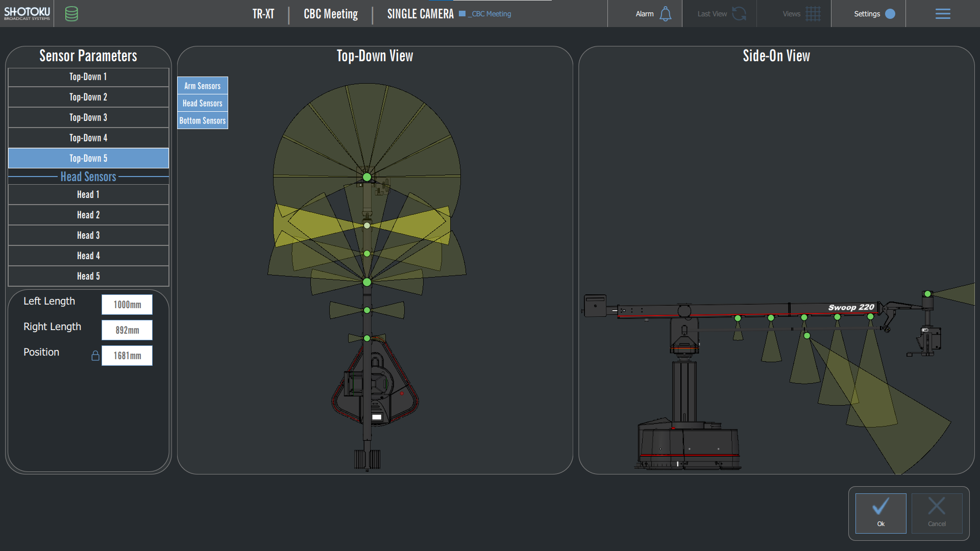Viewport: 980px width, 551px height.
Task: Toggle Head Sensors display in Top-Down View
Action: point(203,103)
